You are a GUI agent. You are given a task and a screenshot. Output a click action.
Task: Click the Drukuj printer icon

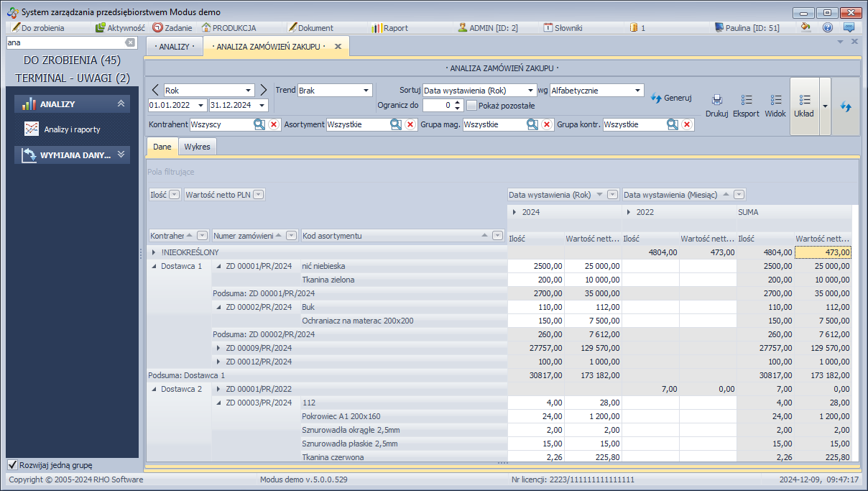pos(716,101)
